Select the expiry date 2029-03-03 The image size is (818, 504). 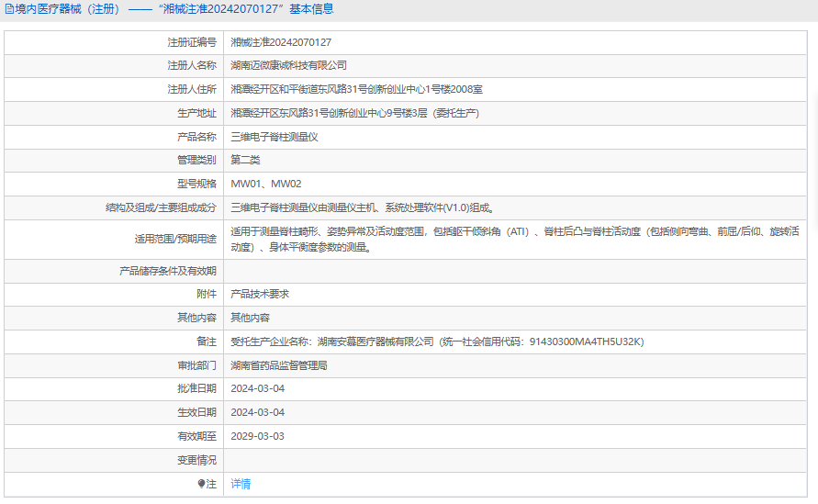258,436
